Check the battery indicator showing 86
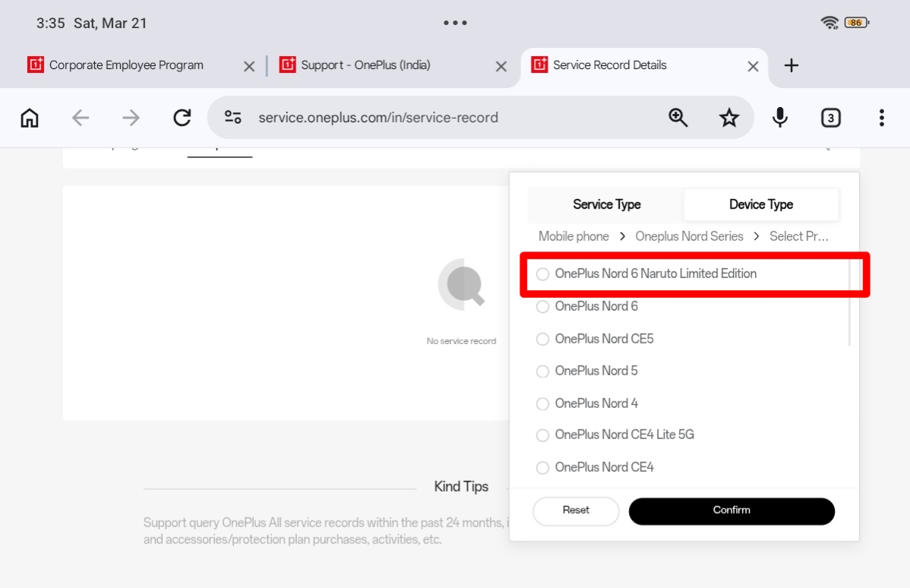Viewport: 910px width, 588px height. [x=855, y=23]
